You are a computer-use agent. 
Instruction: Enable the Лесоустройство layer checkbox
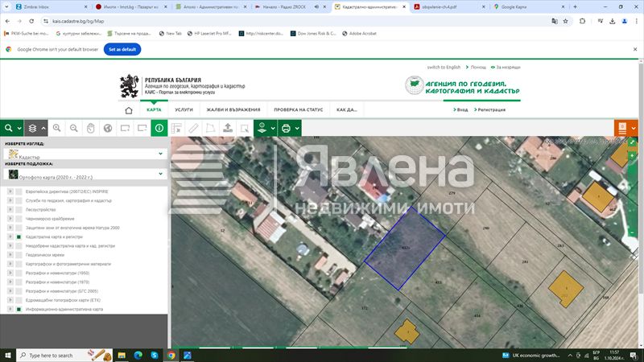[x=19, y=210]
